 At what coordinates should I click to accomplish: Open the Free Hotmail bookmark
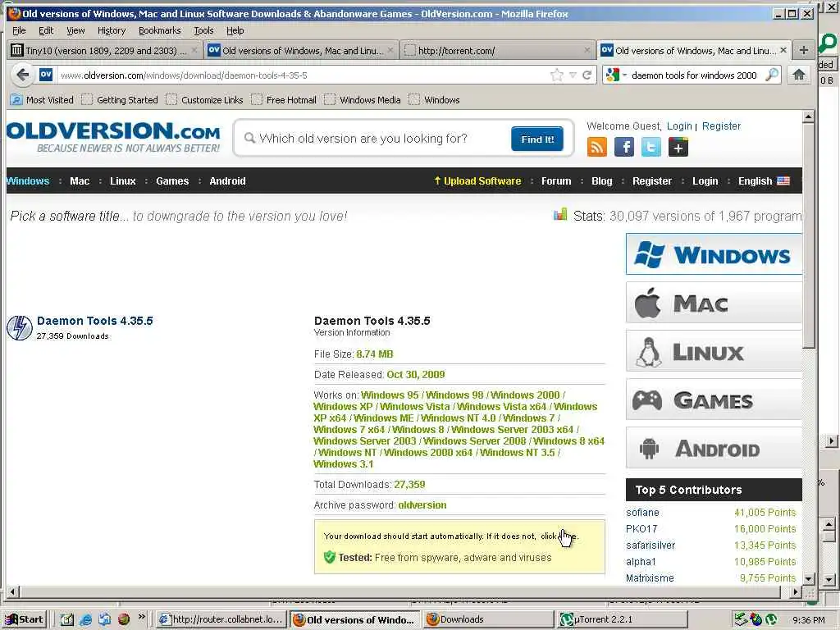pos(284,99)
